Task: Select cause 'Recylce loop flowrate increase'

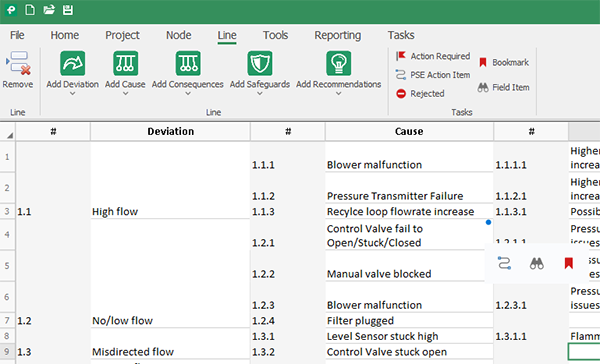Action: 409,212
